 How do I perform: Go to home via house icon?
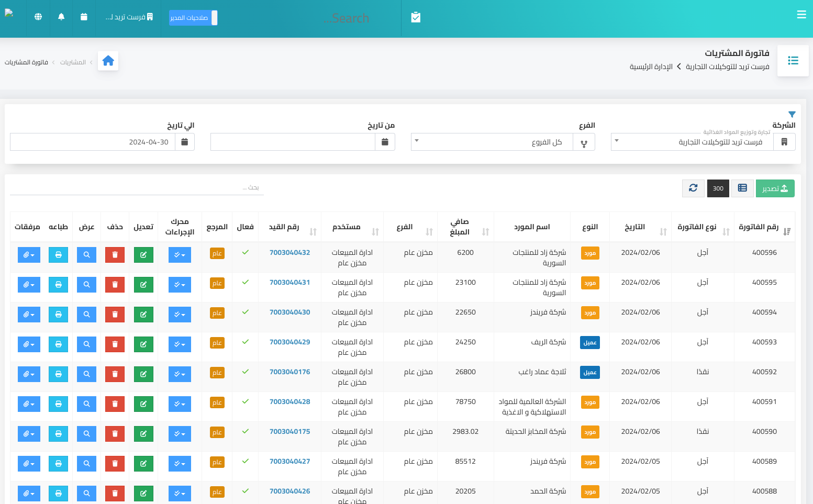(x=108, y=61)
